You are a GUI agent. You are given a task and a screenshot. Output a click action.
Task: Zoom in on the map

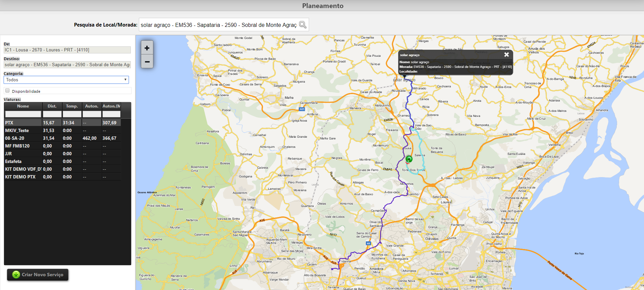147,48
